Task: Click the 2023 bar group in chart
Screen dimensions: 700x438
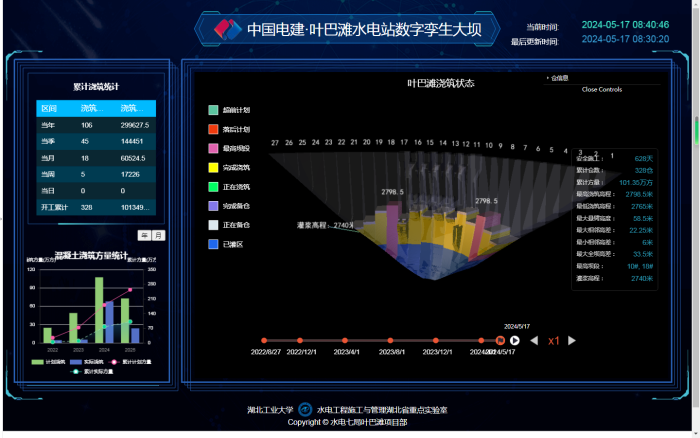Action: pyautogui.click(x=78, y=328)
